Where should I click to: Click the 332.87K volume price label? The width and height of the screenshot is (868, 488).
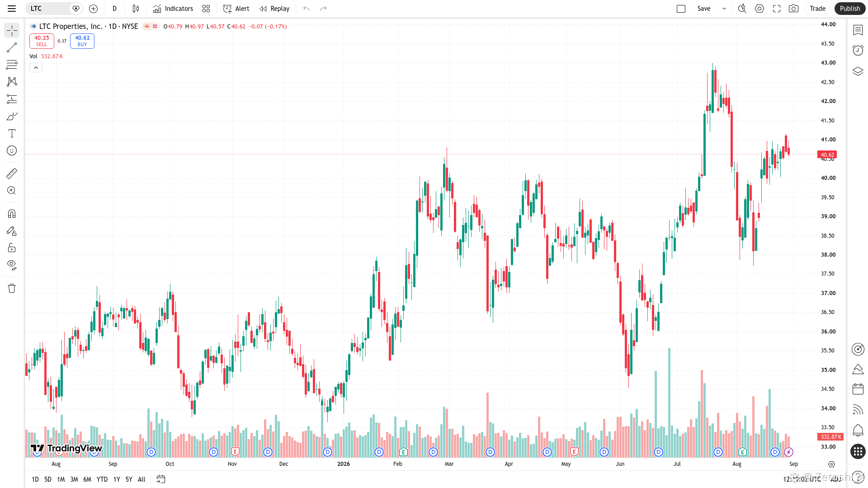pos(830,437)
